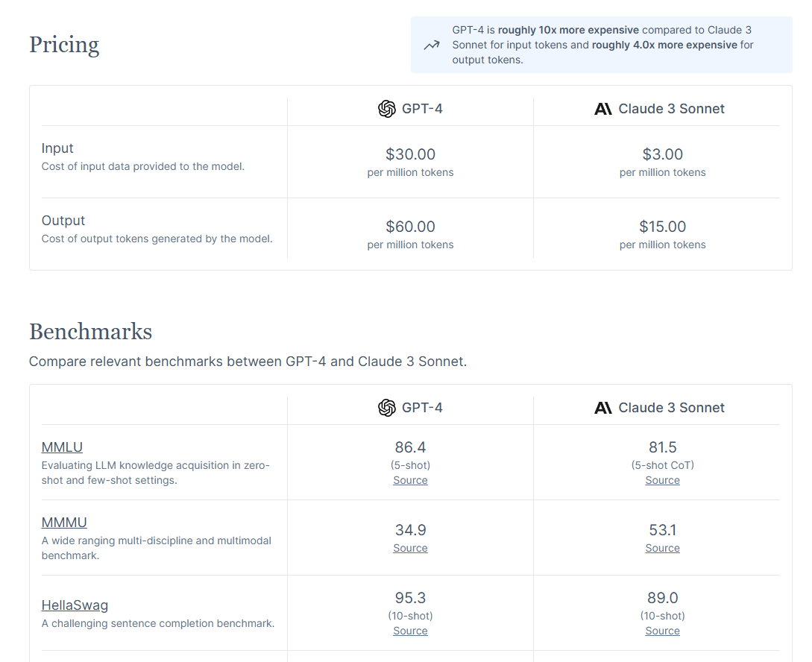
Task: Click 'per million tokens' under $60.00
Action: 410,245
